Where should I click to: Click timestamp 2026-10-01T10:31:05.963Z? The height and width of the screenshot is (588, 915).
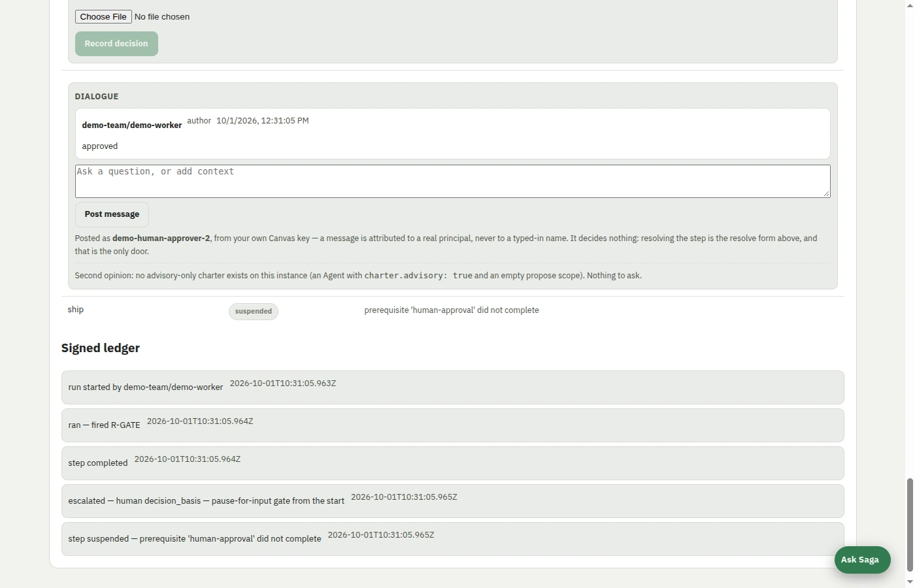(x=283, y=384)
